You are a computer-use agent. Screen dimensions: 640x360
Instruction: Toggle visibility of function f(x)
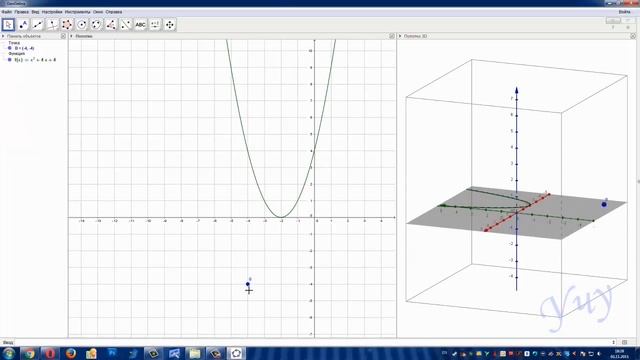coord(10,60)
